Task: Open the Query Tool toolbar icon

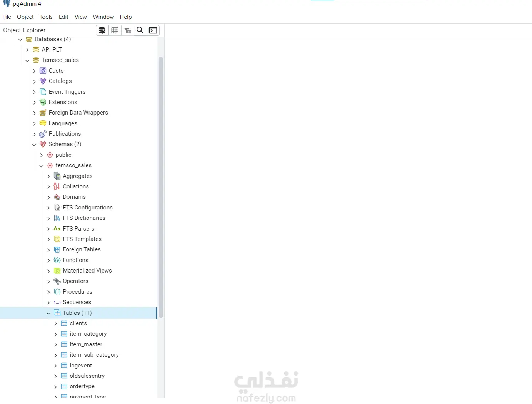Action: (x=102, y=30)
